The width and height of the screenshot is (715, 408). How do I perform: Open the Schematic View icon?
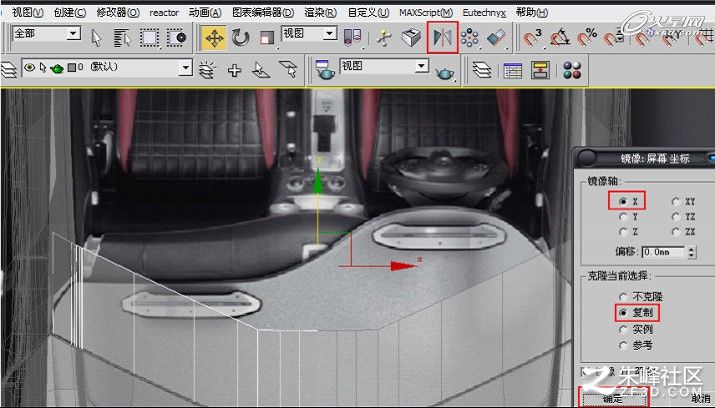pos(541,70)
